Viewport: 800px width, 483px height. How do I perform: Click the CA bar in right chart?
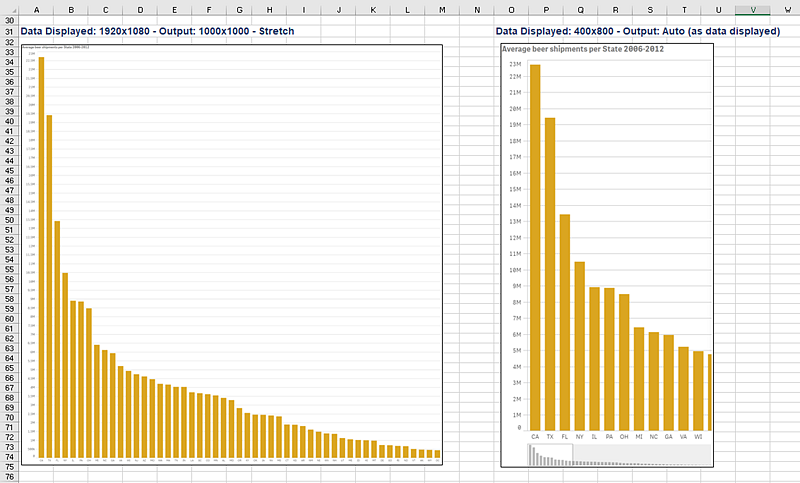point(535,250)
